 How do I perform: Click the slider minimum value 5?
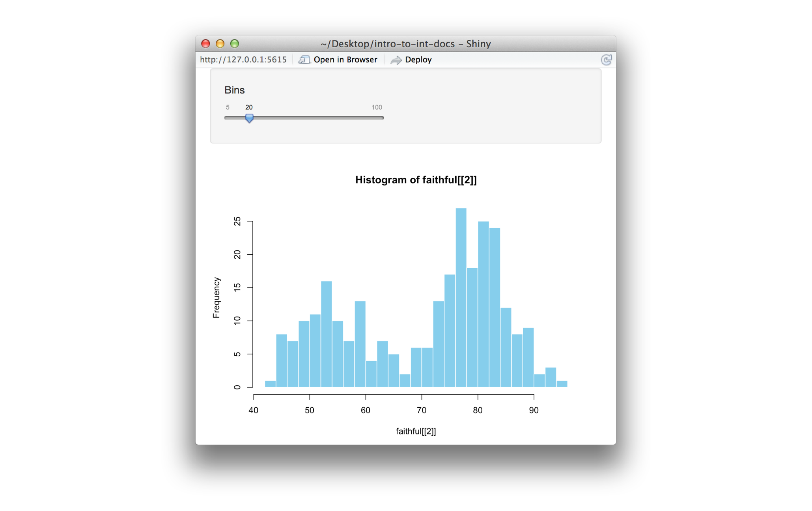point(228,107)
